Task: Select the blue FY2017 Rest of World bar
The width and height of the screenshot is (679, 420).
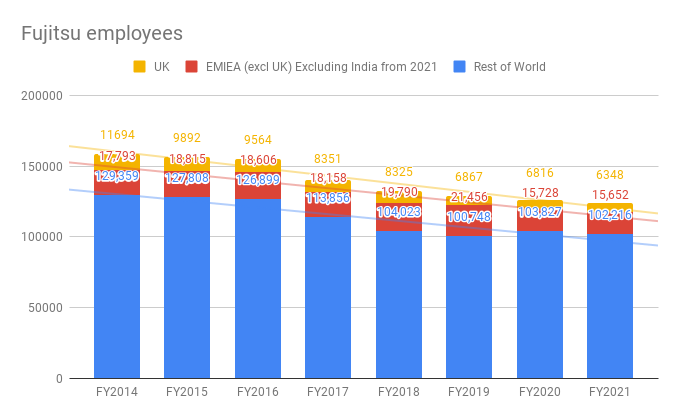Action: pos(328,297)
